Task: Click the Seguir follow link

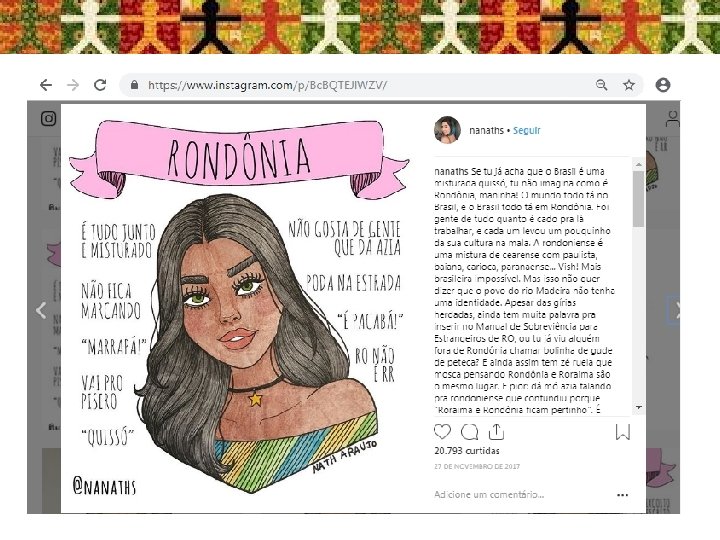Action: tap(527, 130)
